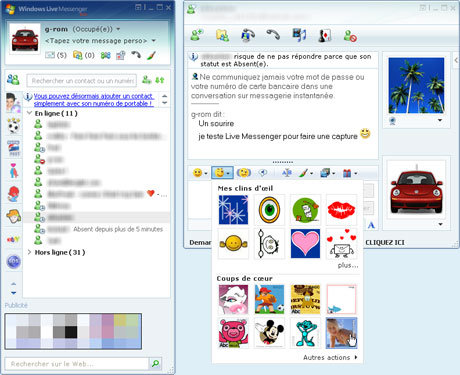
Task: Click the advertisement banner under Publicité
Action: [x=73, y=331]
